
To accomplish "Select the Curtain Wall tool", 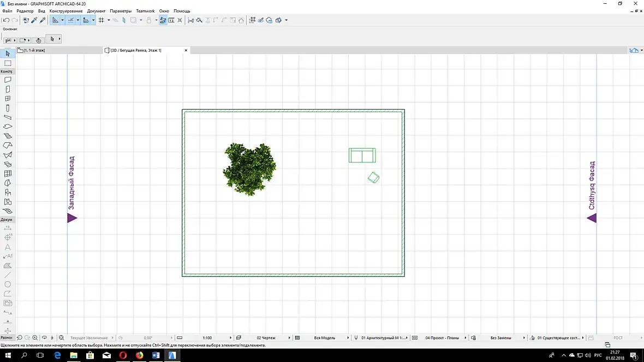I will tap(8, 173).
